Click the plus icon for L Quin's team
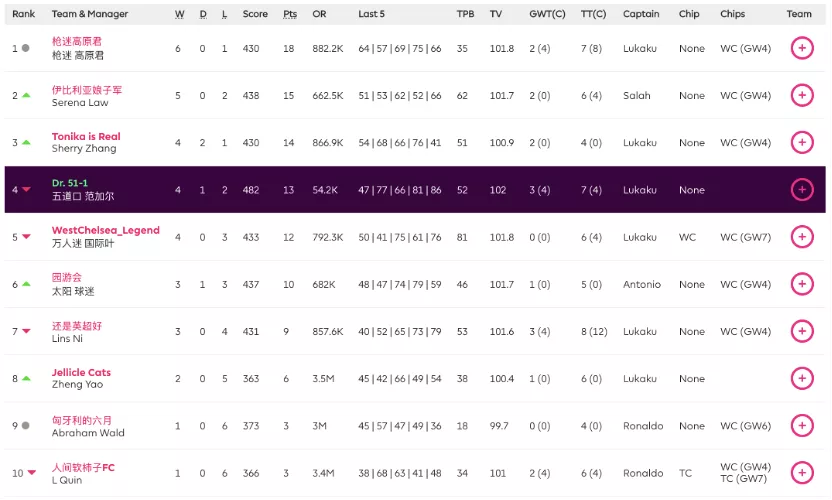832x500 pixels. click(x=801, y=473)
